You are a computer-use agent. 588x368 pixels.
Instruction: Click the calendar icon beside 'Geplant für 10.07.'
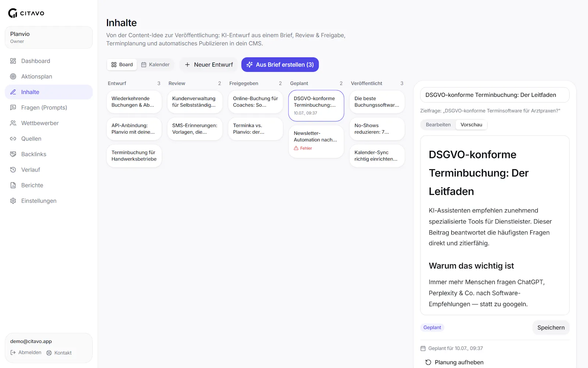point(423,348)
